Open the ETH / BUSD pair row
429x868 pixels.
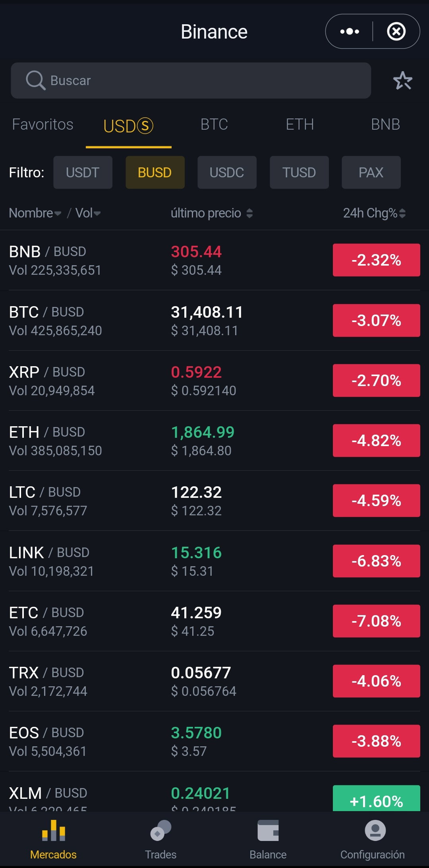click(x=214, y=441)
